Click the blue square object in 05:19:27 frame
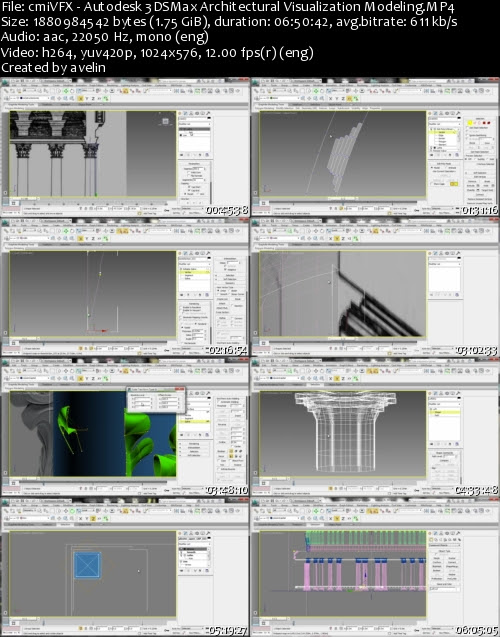The image size is (500, 637). [x=87, y=565]
